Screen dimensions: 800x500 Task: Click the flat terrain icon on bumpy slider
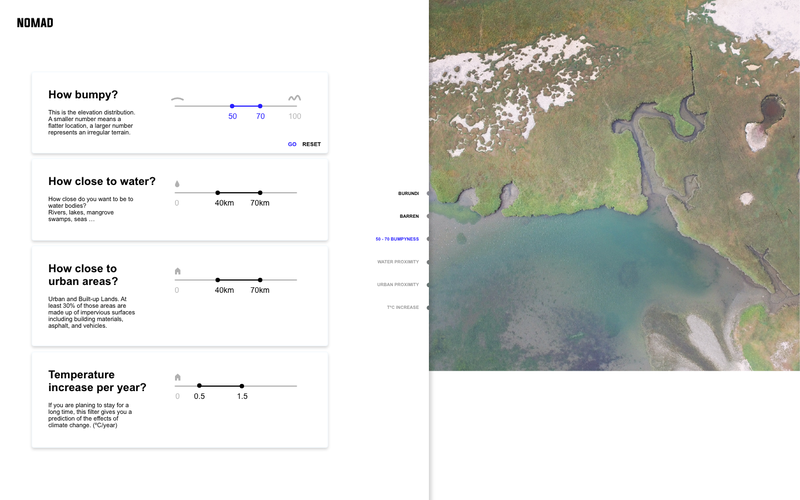pyautogui.click(x=178, y=99)
